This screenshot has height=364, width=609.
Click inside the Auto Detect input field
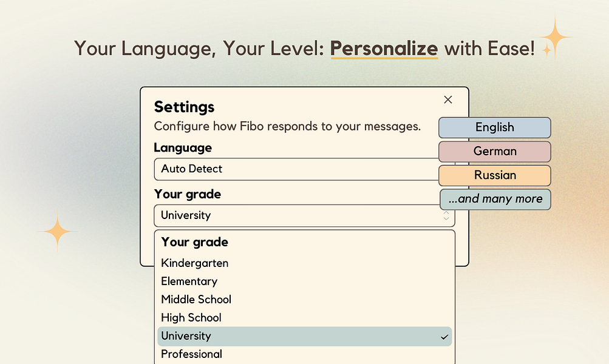(273, 169)
